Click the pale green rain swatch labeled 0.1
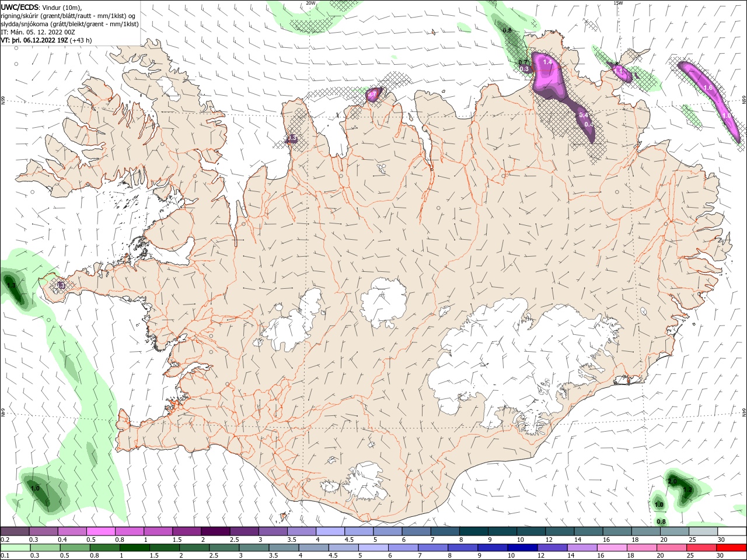747x560 pixels. click(15, 548)
